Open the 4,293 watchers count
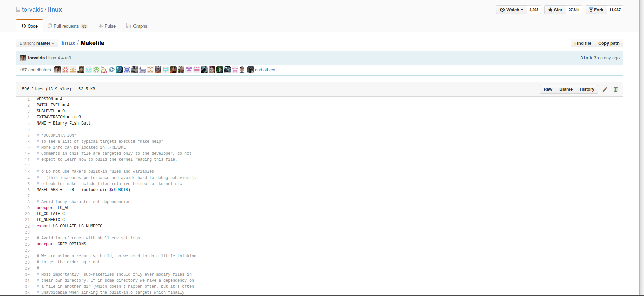 [x=534, y=10]
